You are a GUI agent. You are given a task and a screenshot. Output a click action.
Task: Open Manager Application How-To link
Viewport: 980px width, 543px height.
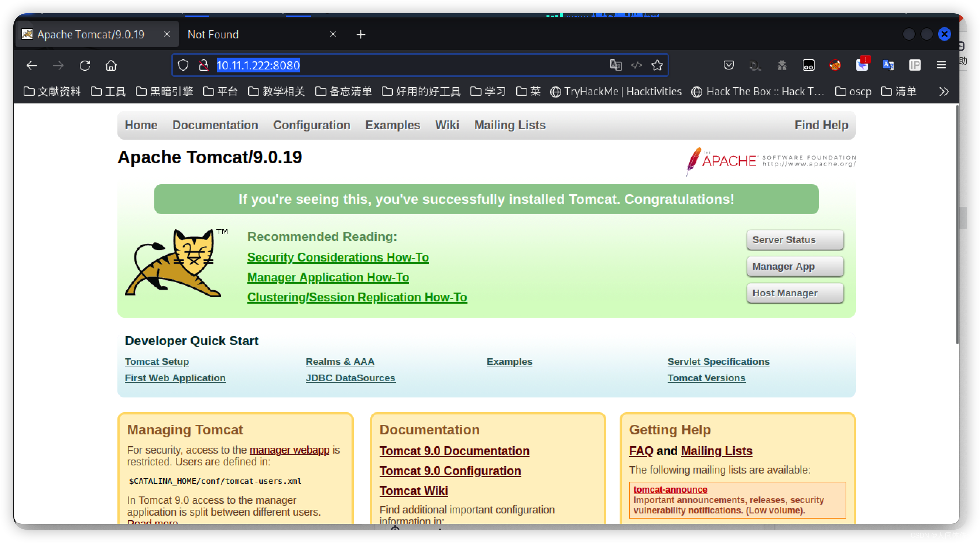click(x=328, y=277)
